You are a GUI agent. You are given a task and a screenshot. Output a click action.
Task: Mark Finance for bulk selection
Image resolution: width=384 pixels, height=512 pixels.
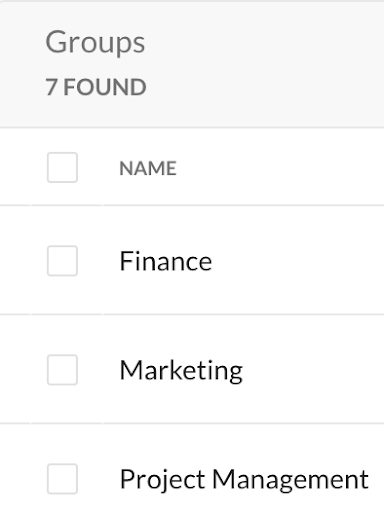62,261
